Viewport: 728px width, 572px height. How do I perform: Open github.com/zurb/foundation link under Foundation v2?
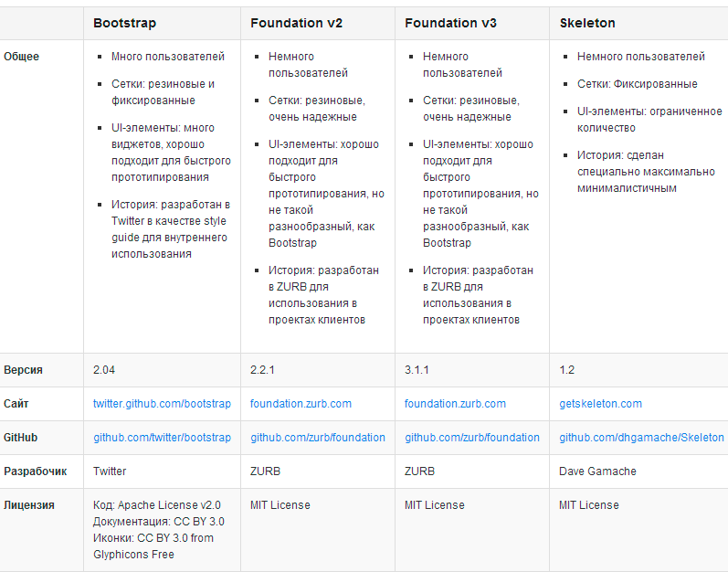tap(318, 438)
